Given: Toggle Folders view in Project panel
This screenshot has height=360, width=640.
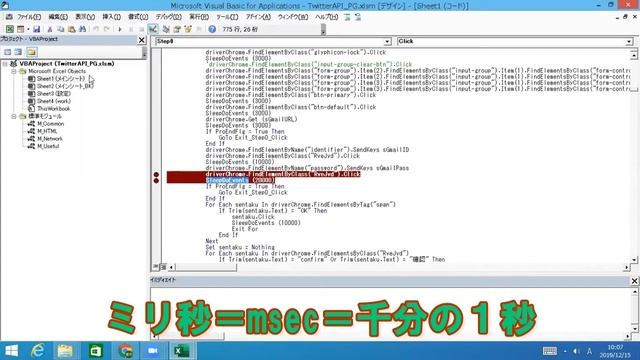Looking at the screenshot, I should [31, 52].
